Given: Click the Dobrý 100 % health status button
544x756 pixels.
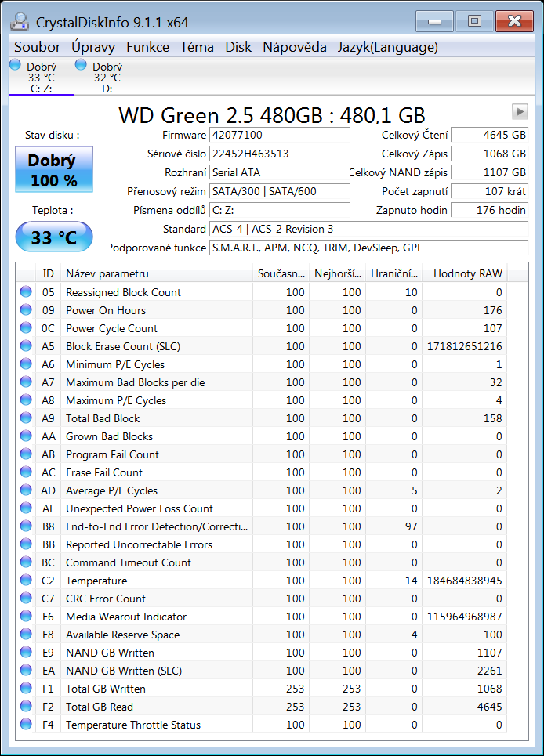Looking at the screenshot, I should pos(53,170).
